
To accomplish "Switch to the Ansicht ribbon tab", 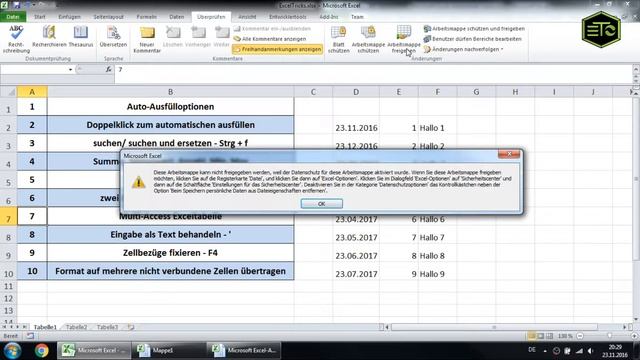I will click(247, 17).
